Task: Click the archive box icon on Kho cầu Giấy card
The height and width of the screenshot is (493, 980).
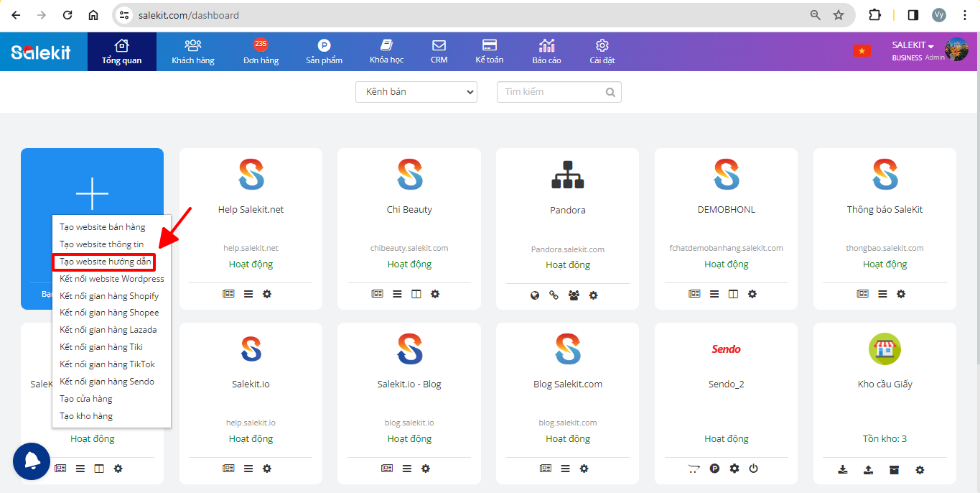Action: click(894, 470)
